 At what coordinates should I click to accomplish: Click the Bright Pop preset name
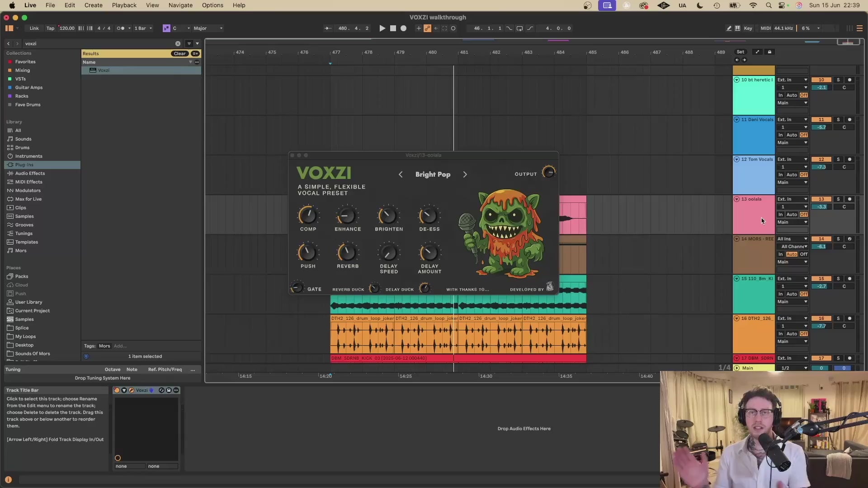pyautogui.click(x=433, y=174)
